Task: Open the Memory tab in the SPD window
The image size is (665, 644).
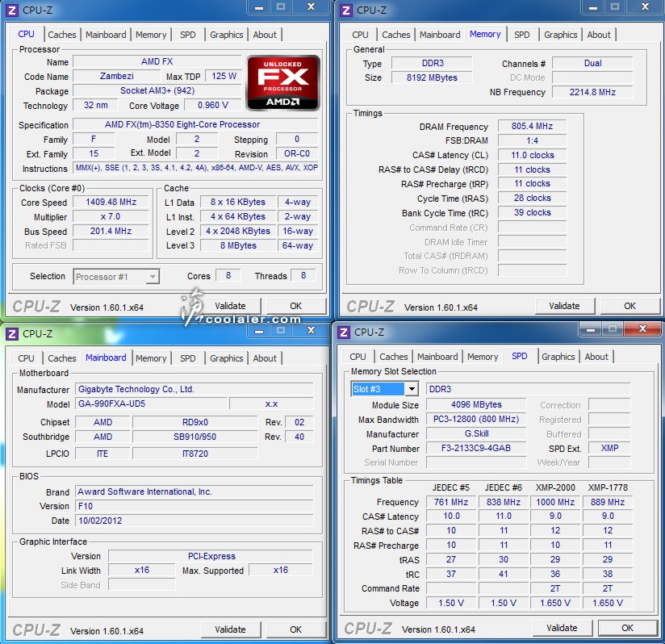Action: tap(483, 357)
